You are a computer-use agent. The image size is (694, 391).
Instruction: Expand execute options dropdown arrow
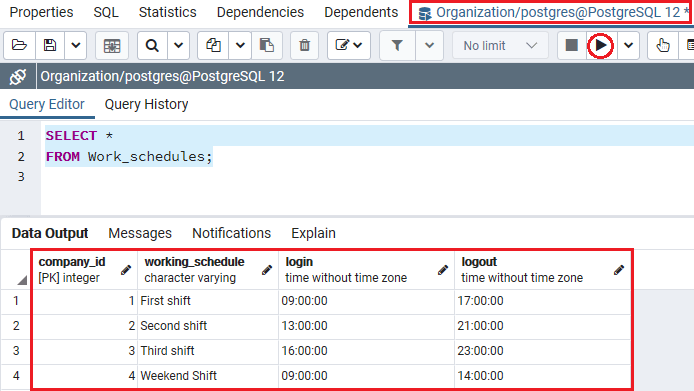tap(628, 45)
